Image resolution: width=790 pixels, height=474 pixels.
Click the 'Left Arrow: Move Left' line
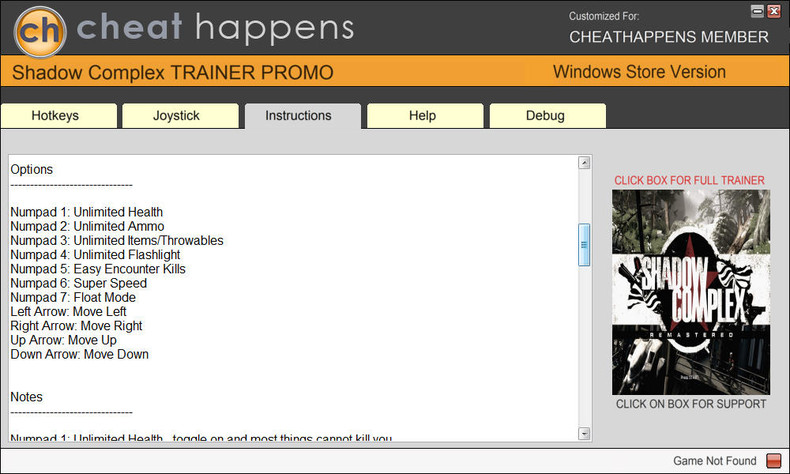pyautogui.click(x=69, y=311)
